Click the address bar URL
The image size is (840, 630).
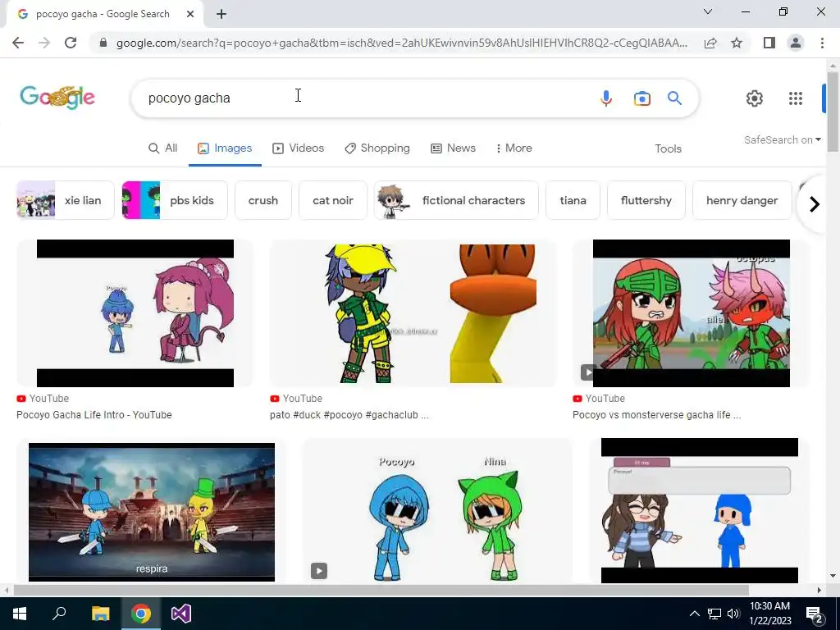coord(402,43)
